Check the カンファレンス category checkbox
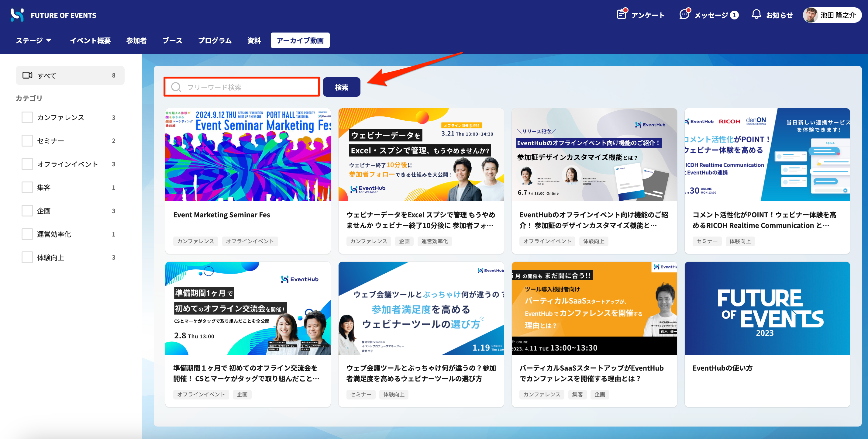 click(27, 117)
